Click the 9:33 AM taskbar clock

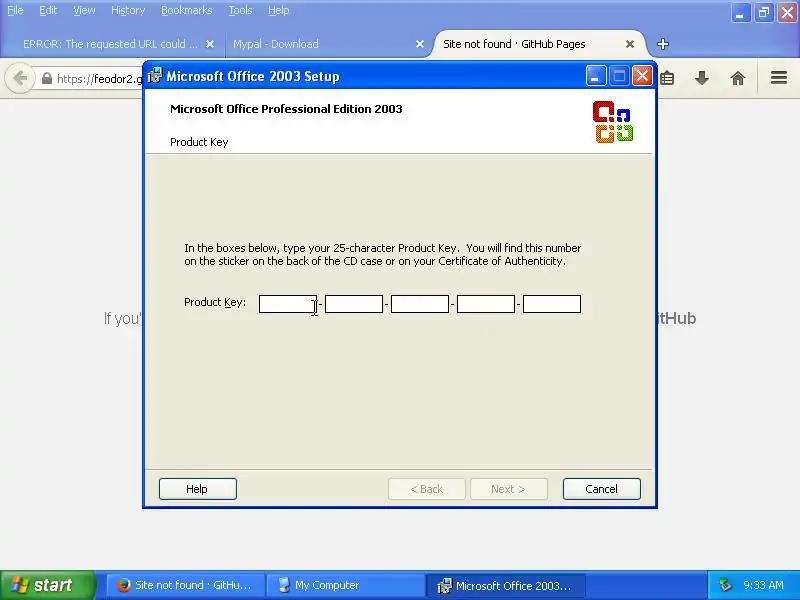tap(763, 585)
